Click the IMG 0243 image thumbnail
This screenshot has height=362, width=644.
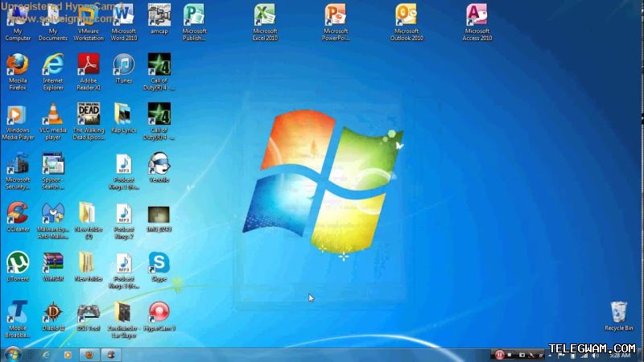pos(159,220)
